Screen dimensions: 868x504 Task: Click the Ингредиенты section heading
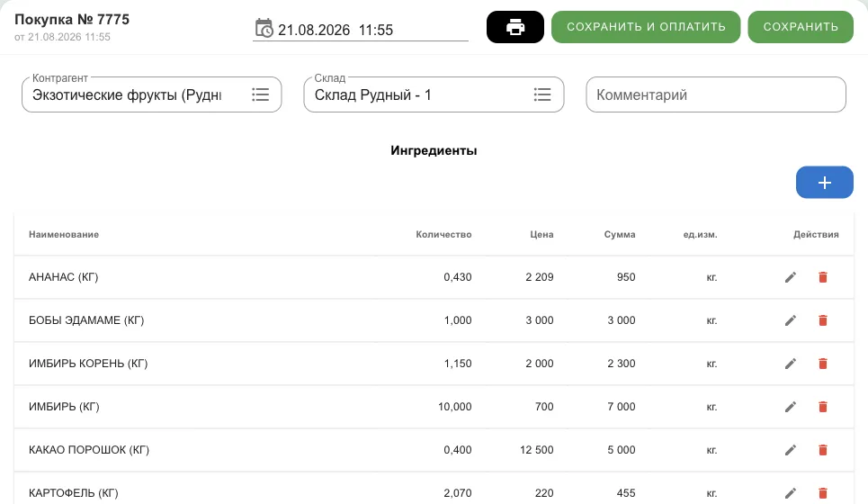pos(434,150)
